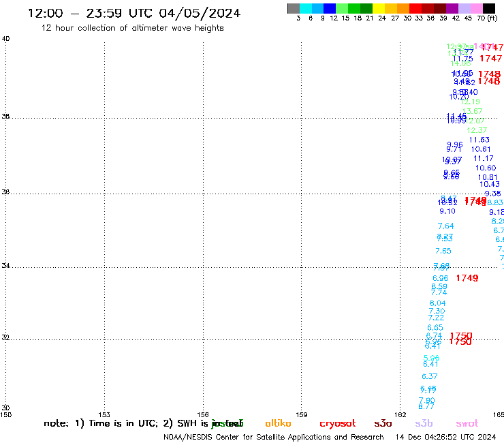
Task: Click the NOAA/NESDIS credit line
Action: point(274,437)
